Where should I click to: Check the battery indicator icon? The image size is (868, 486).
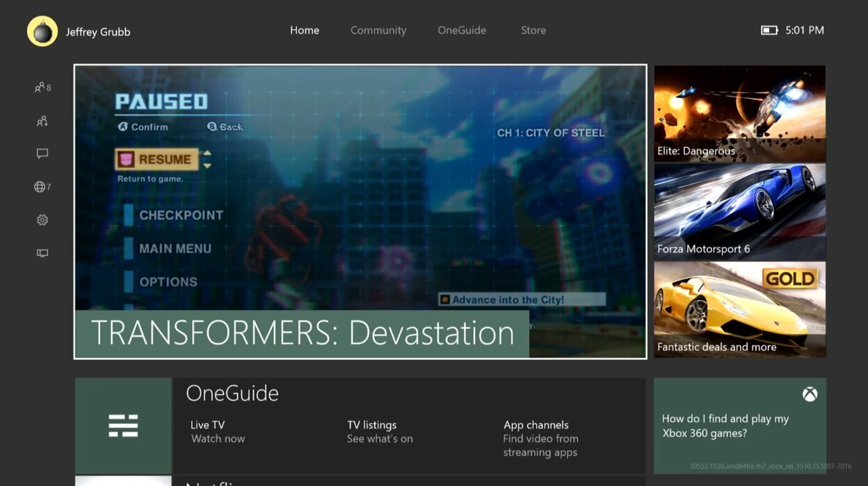point(769,30)
